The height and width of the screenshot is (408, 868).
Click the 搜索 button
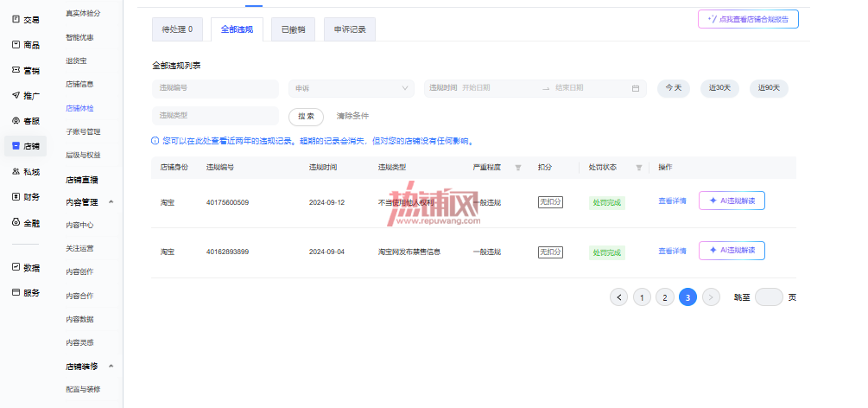306,117
